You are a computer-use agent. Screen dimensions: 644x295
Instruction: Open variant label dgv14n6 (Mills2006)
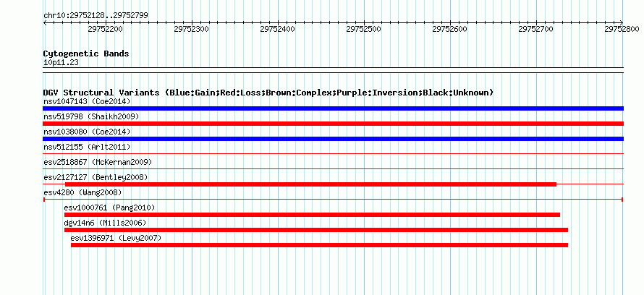[x=105, y=223]
